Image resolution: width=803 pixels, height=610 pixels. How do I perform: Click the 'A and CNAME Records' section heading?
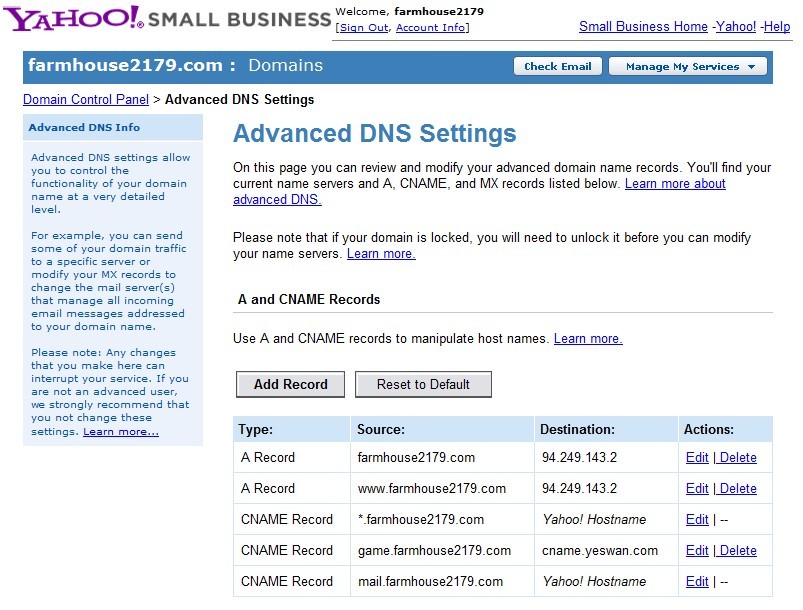coord(309,300)
